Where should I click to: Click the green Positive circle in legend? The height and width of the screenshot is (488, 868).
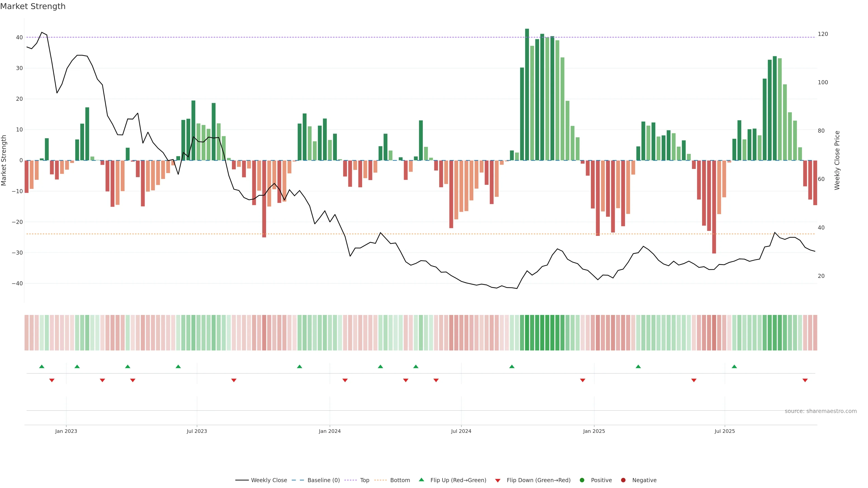pos(582,480)
